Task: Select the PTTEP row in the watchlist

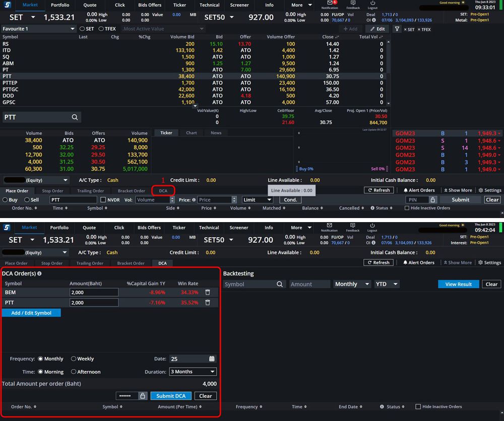Action: (x=195, y=83)
